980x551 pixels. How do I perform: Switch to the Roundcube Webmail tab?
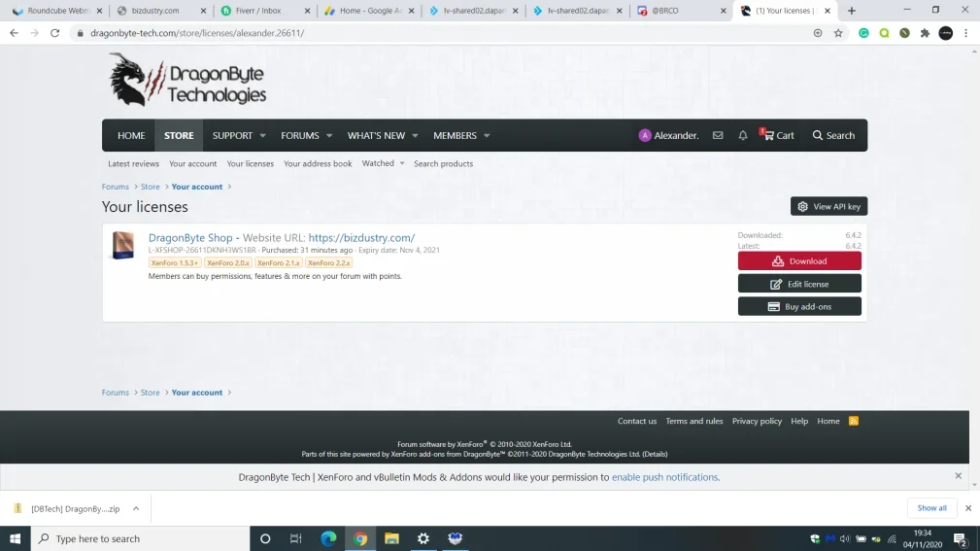pos(57,11)
